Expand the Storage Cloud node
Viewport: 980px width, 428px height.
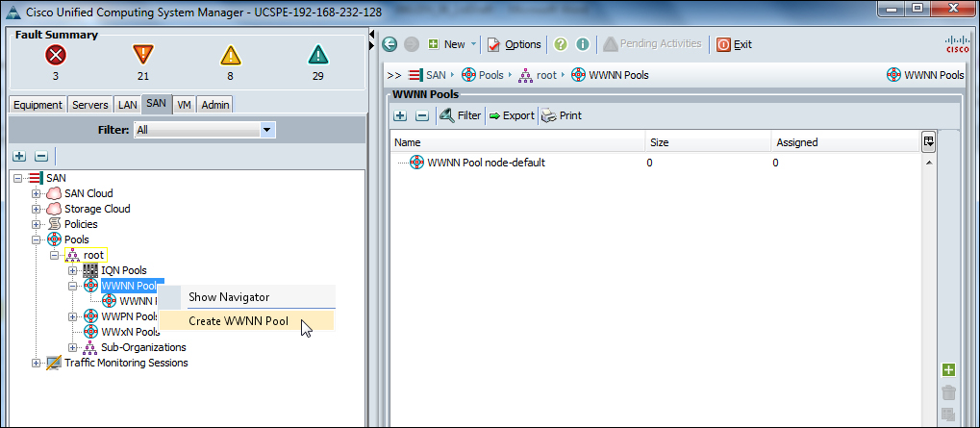pyautogui.click(x=37, y=210)
